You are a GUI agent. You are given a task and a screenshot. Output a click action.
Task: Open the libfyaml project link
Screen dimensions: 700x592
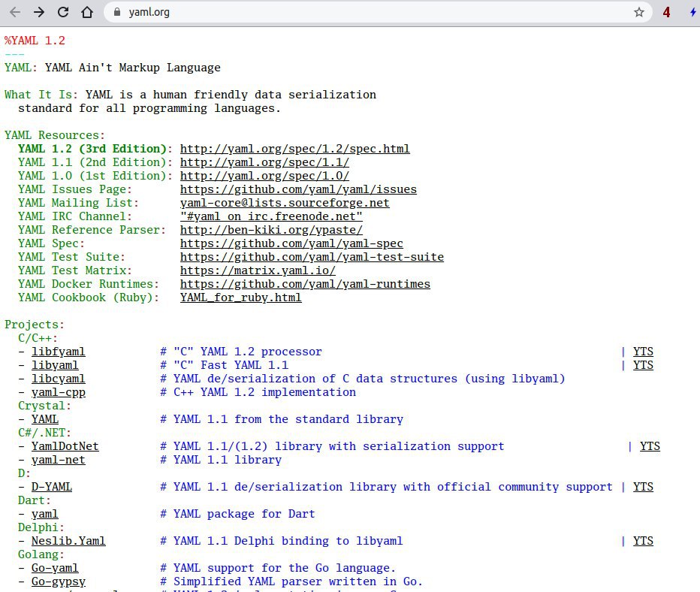click(58, 352)
